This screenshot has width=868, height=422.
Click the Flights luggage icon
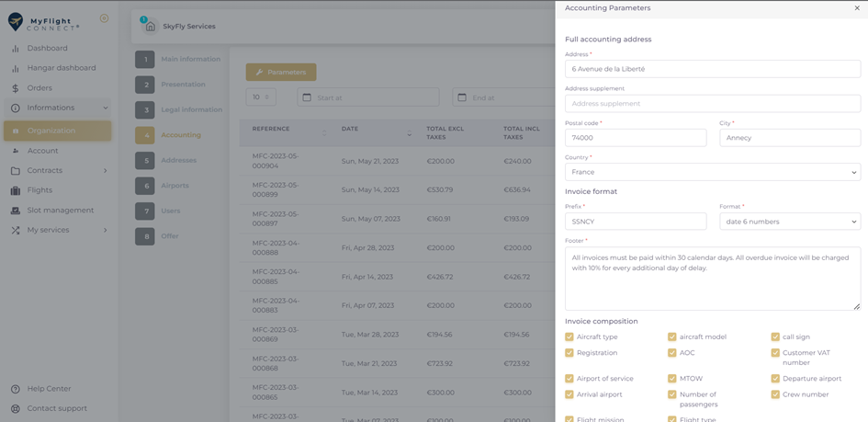[16, 190]
